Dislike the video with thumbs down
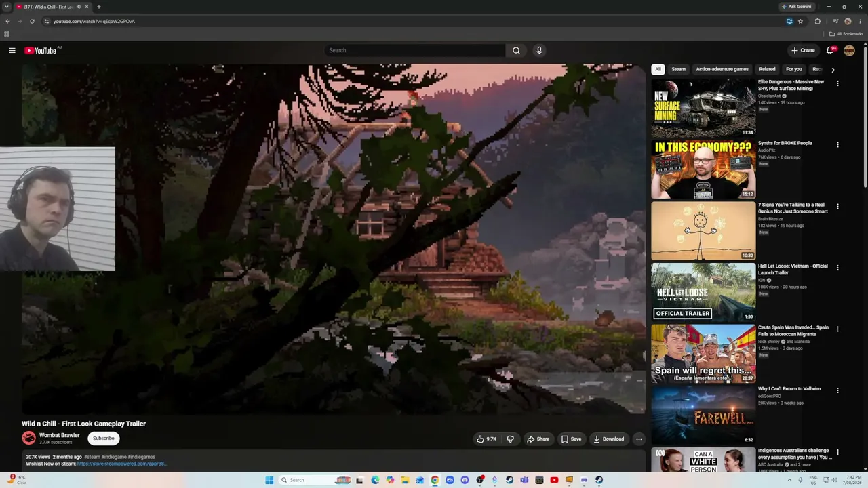 pyautogui.click(x=511, y=439)
